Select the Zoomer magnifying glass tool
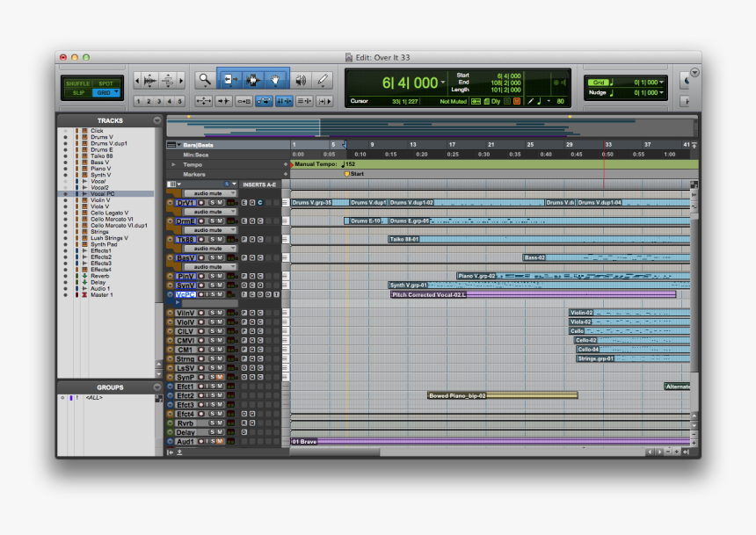756x535 pixels. coord(206,80)
